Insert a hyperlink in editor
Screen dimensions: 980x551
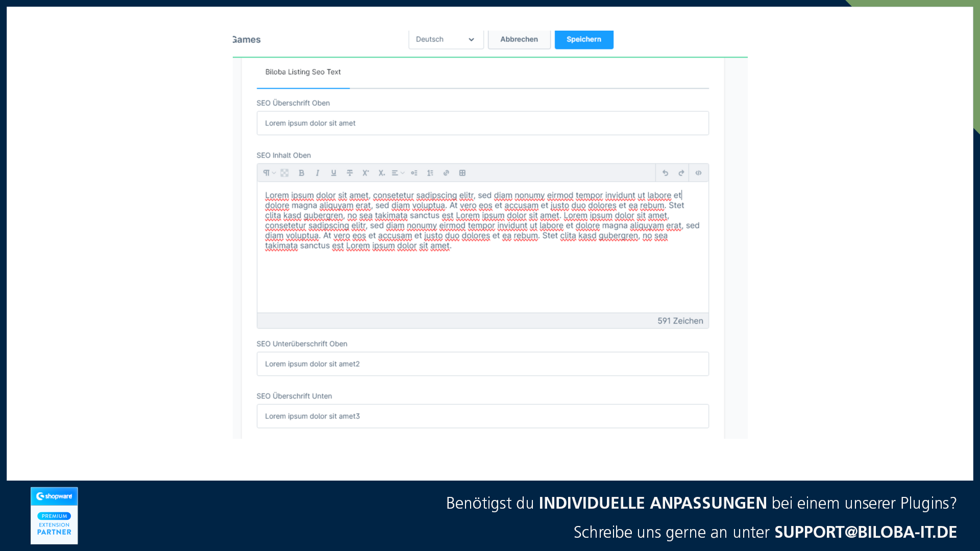[x=446, y=173]
